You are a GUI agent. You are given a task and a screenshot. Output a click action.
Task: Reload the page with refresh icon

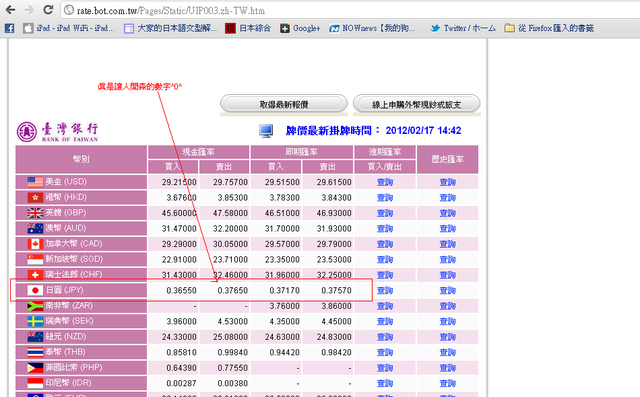tap(48, 10)
